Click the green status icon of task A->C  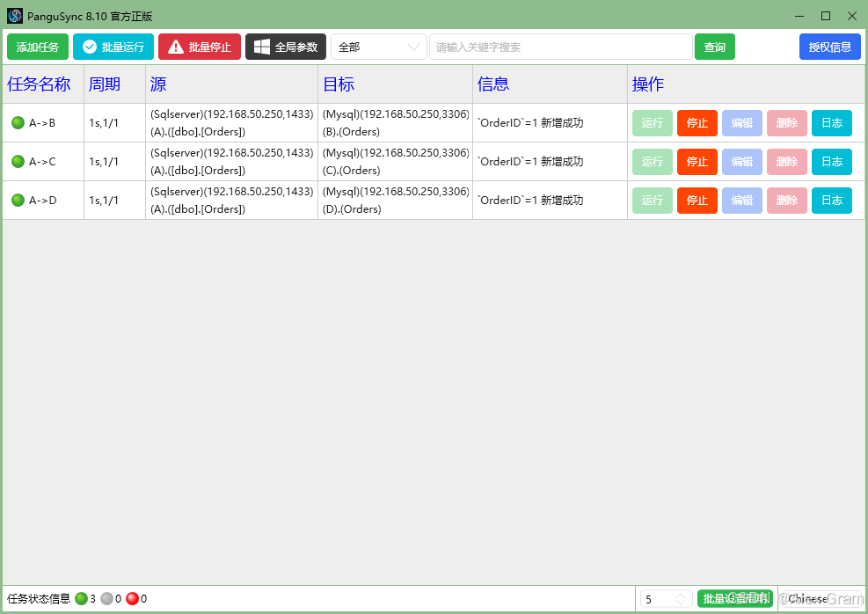coord(18,161)
